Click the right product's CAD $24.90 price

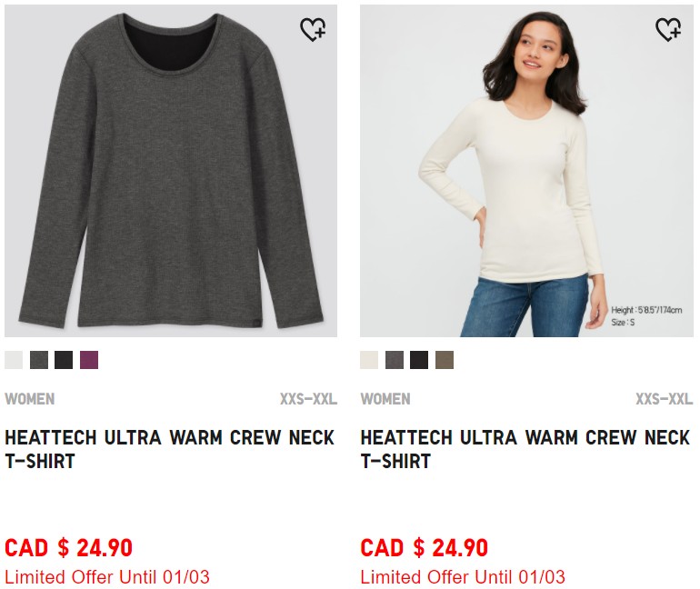point(425,548)
